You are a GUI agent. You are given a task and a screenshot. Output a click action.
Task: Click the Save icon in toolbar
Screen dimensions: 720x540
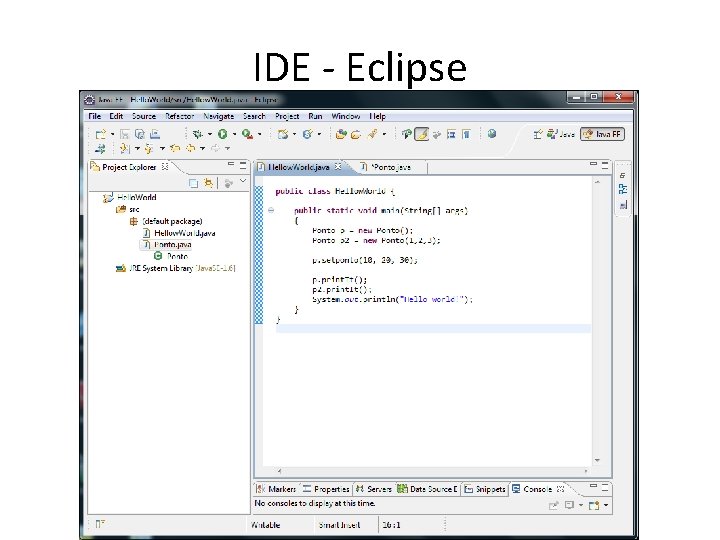pos(124,134)
